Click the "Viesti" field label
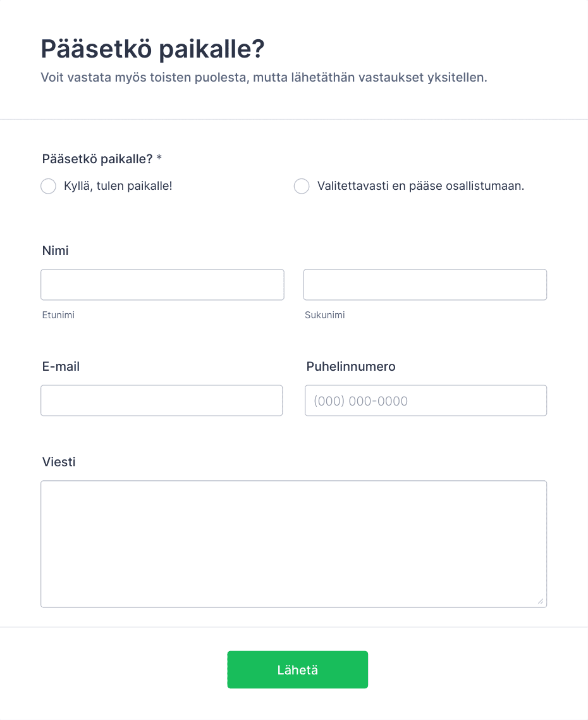 (59, 462)
